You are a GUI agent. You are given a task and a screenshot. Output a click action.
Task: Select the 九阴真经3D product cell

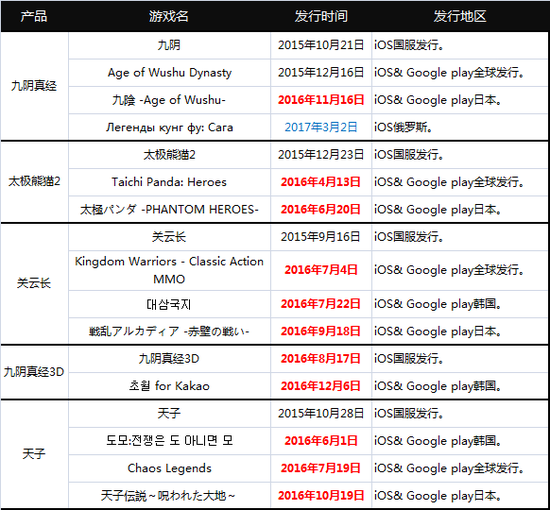coord(34,372)
